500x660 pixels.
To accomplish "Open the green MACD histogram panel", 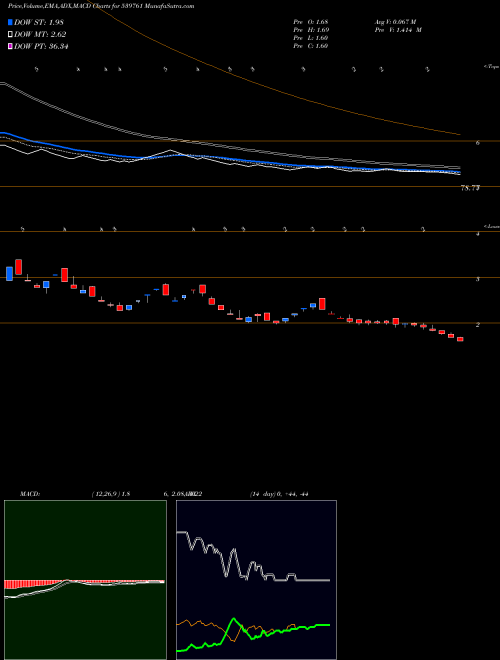I will (85, 580).
